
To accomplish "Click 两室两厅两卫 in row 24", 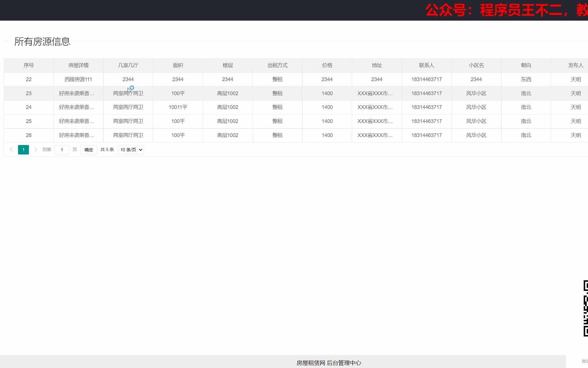I will [x=128, y=107].
